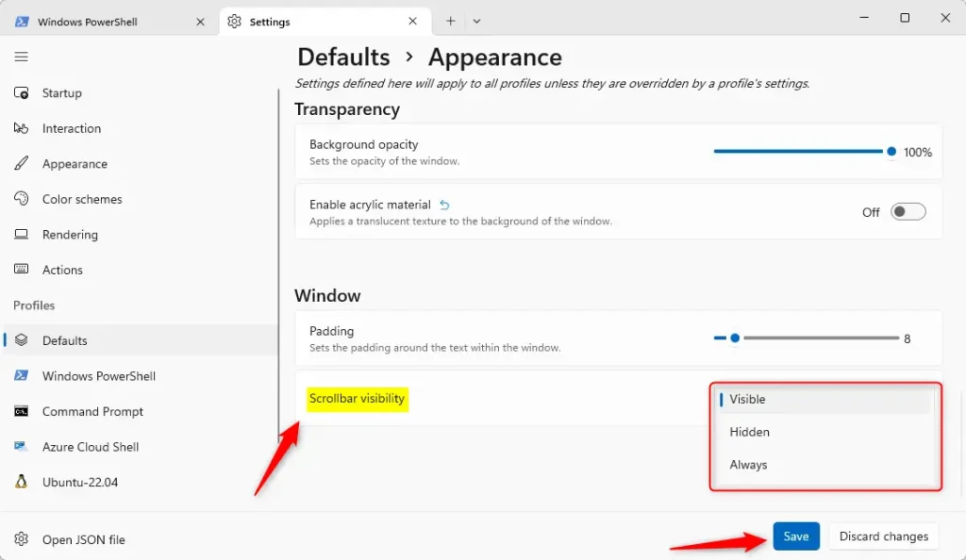Click the Startup icon in sidebar

[21, 93]
